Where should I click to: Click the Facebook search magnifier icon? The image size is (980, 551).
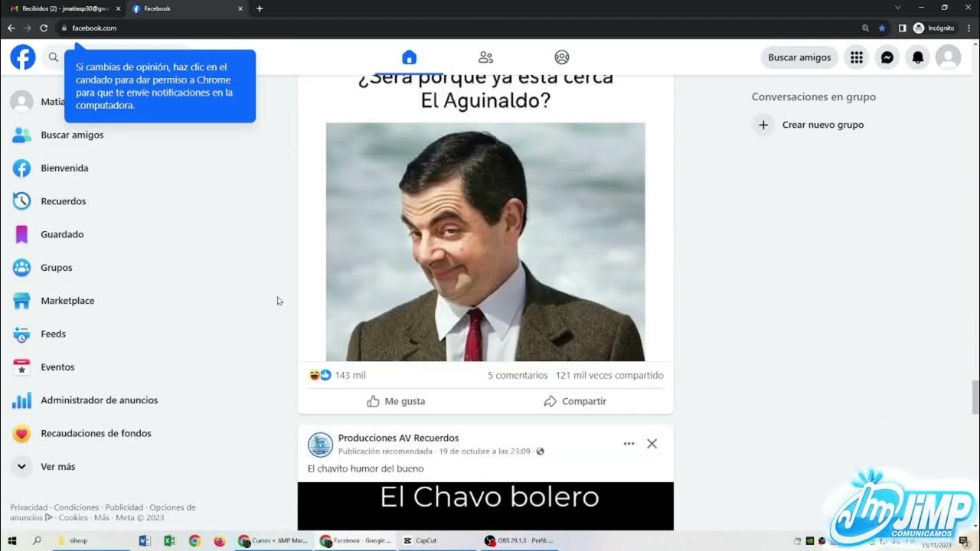(x=53, y=57)
